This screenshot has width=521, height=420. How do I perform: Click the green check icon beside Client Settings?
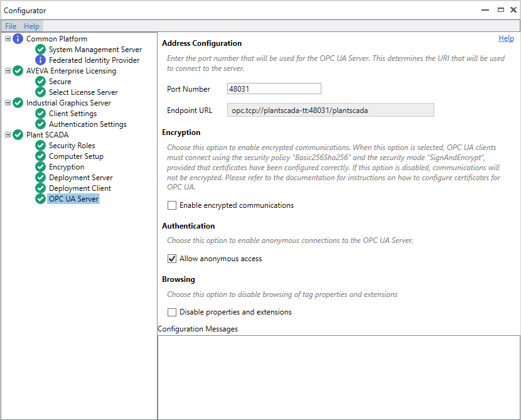(41, 113)
